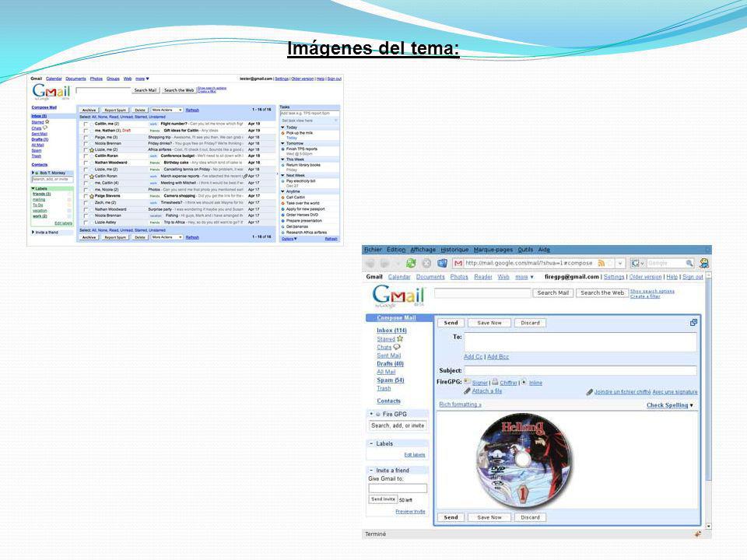Click the Add Bcc link
The height and width of the screenshot is (560, 747).
click(498, 357)
